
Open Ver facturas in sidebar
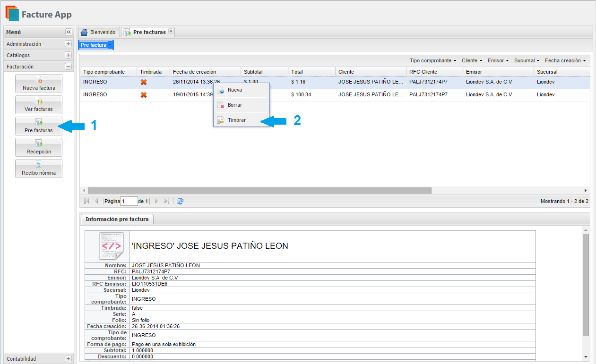pyautogui.click(x=39, y=105)
